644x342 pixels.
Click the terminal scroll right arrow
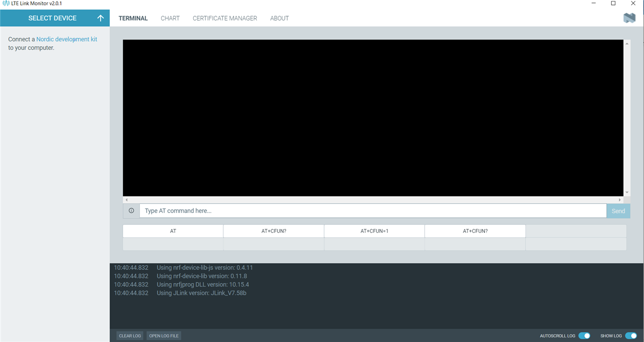[x=620, y=200]
